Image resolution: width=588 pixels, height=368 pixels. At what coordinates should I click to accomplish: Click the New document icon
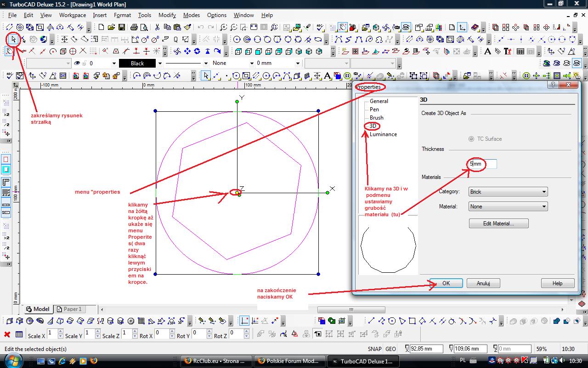coord(101,28)
